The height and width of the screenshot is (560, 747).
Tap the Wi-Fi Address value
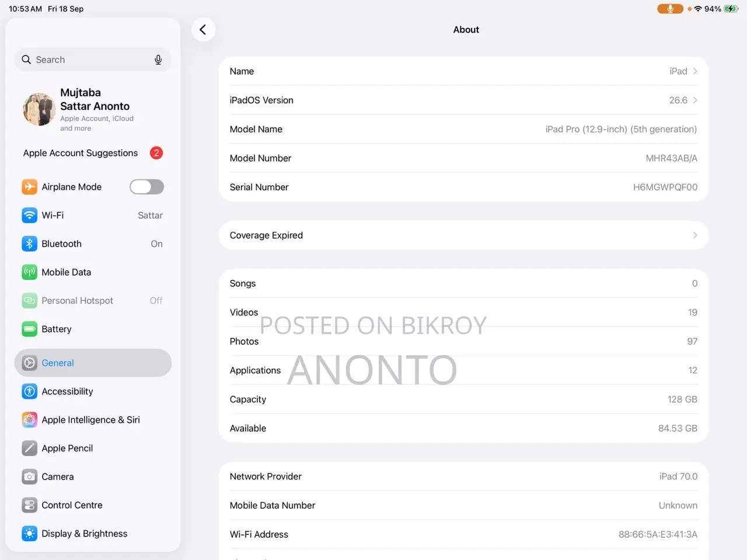[658, 534]
